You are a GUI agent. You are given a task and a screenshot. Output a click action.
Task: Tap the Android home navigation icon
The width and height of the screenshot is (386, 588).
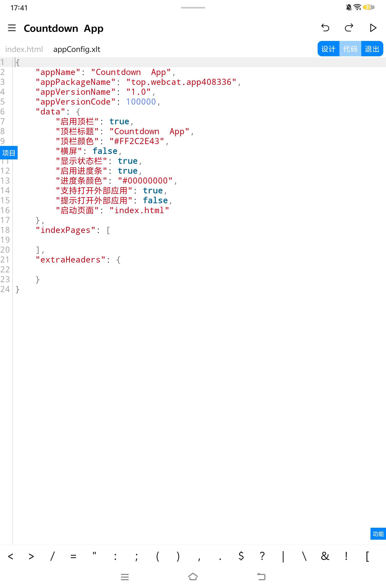193,577
